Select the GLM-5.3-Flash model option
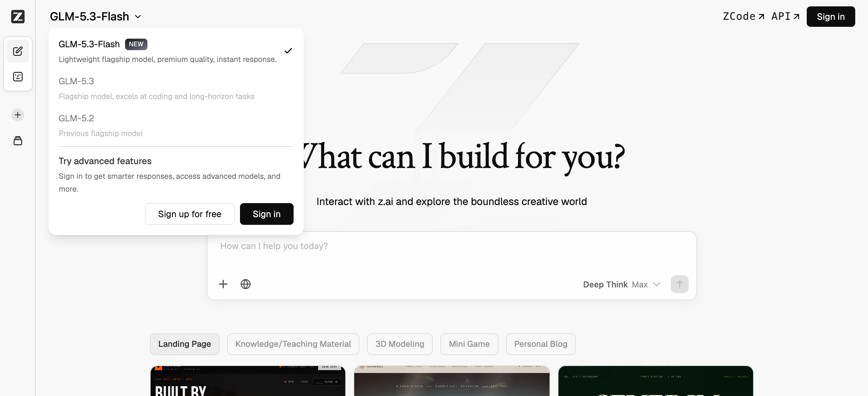This screenshot has height=396, width=868. 176,51
